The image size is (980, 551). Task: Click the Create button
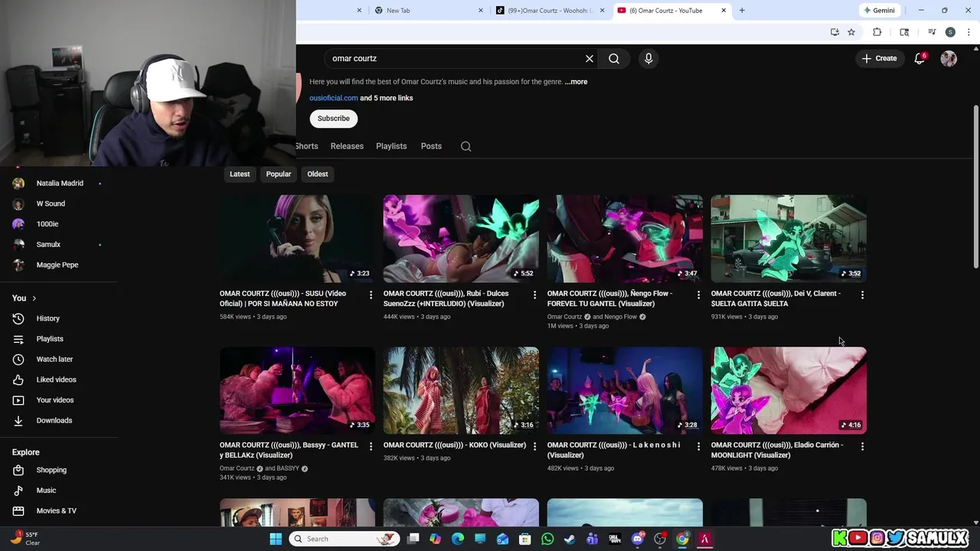pos(879,58)
